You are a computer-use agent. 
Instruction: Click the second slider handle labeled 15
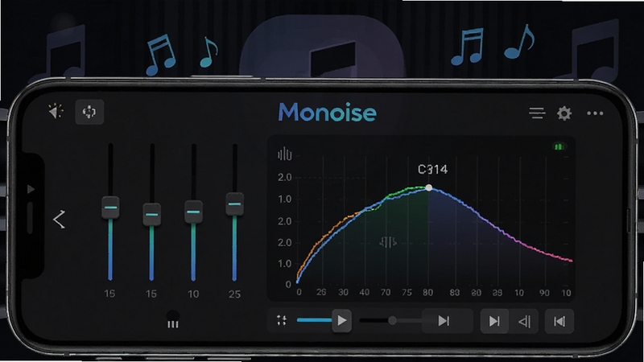coord(151,214)
